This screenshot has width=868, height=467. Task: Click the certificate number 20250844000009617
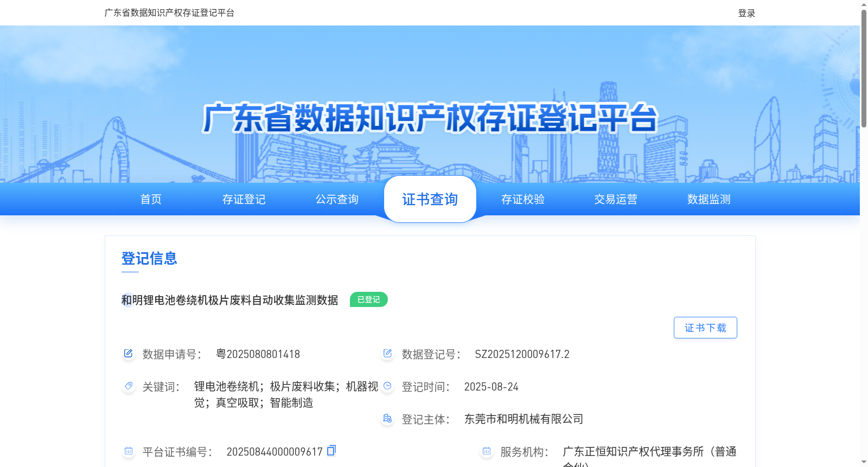(275, 452)
